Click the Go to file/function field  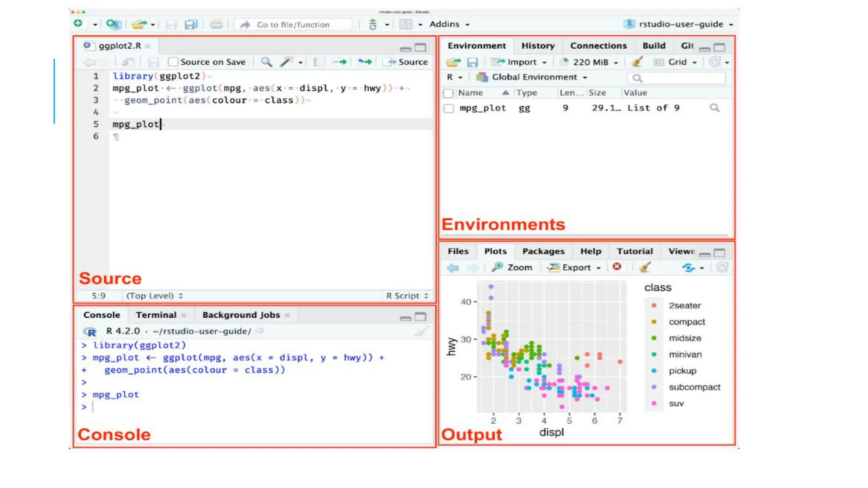(293, 25)
